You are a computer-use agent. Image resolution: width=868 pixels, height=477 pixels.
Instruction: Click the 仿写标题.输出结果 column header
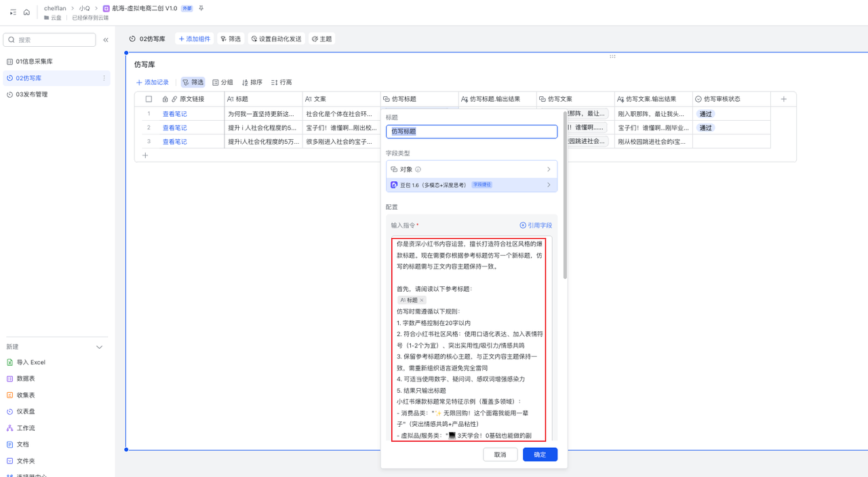coord(498,99)
